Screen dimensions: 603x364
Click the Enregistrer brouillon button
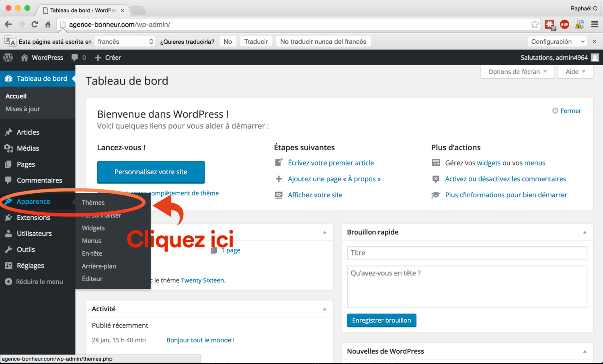point(381,320)
